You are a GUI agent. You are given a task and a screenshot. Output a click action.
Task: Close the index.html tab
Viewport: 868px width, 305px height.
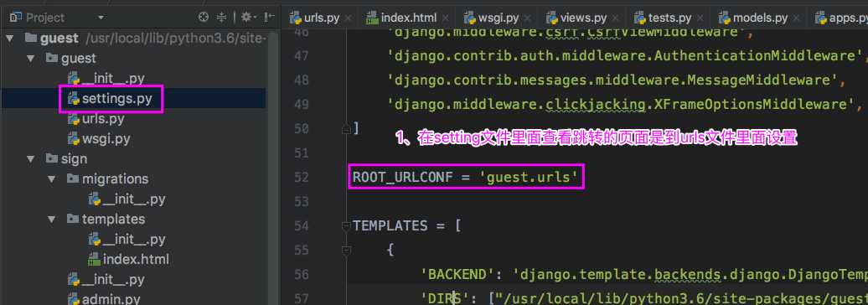click(x=445, y=18)
